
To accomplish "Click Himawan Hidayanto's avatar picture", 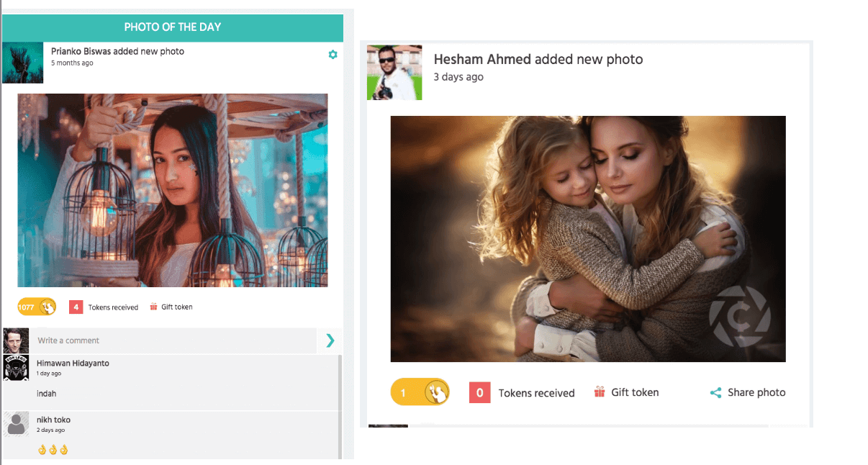I will pos(16,369).
